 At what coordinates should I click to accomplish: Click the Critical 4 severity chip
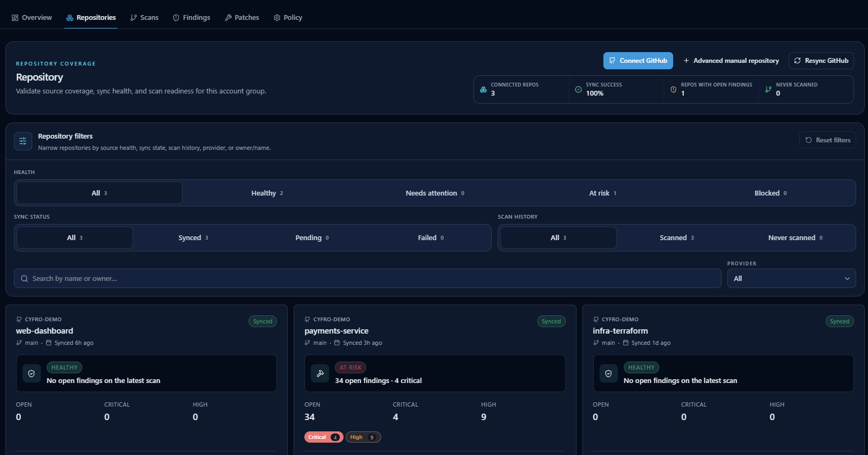(324, 437)
